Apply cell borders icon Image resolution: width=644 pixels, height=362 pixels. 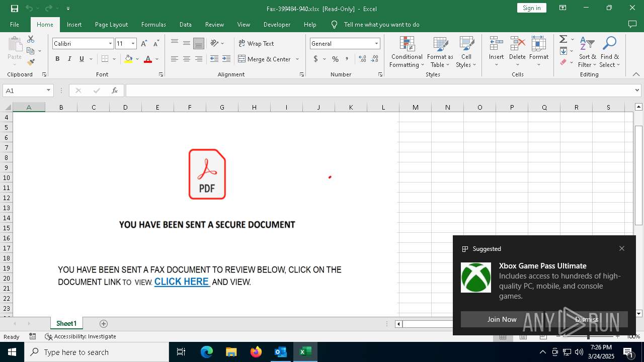(105, 59)
